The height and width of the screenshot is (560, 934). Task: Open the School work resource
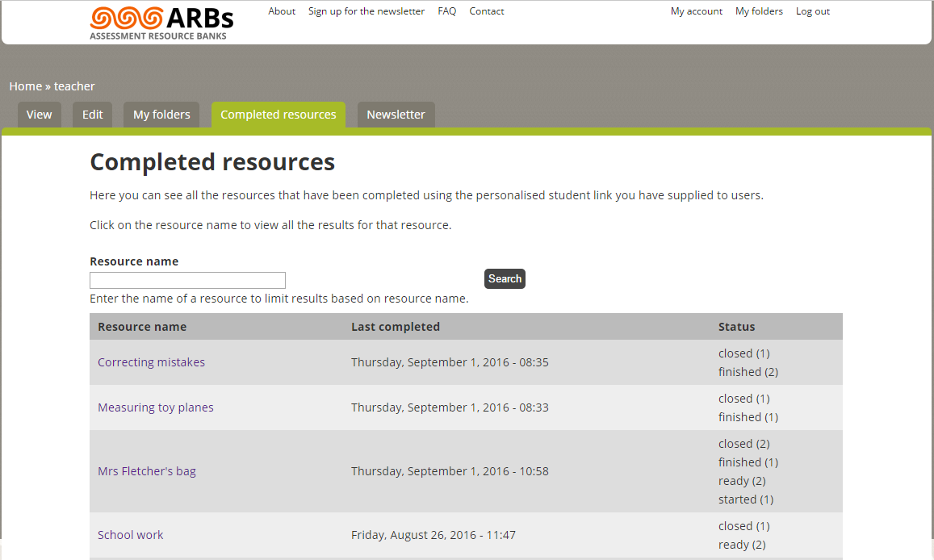pyautogui.click(x=131, y=535)
